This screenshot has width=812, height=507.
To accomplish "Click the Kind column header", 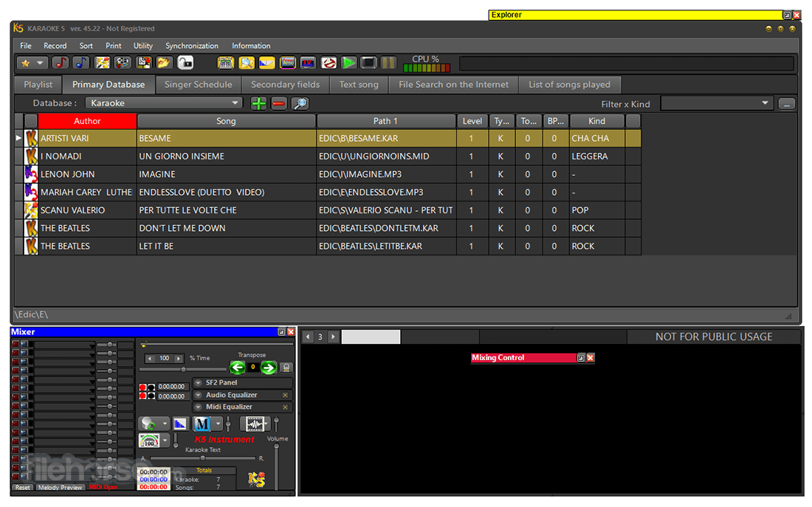I will click(x=596, y=121).
